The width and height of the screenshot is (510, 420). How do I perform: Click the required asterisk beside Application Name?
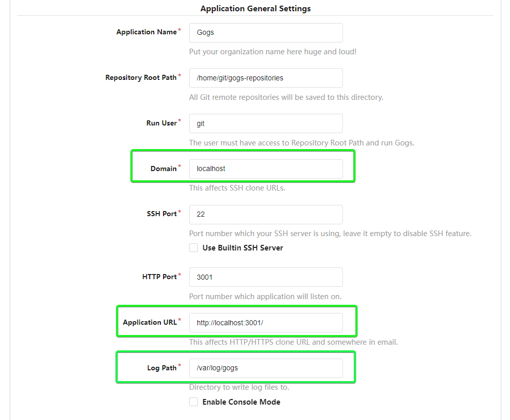pos(179,29)
